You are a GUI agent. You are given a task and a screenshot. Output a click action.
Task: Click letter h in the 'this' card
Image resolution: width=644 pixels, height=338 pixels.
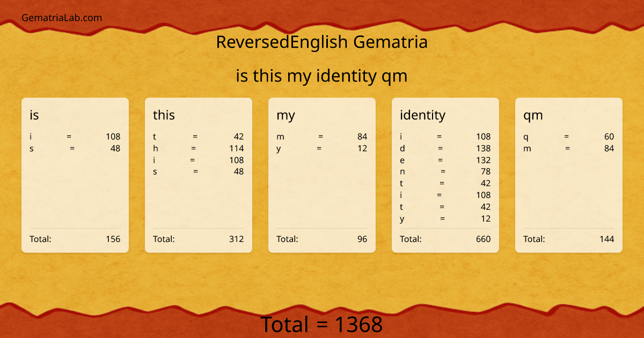tap(156, 148)
